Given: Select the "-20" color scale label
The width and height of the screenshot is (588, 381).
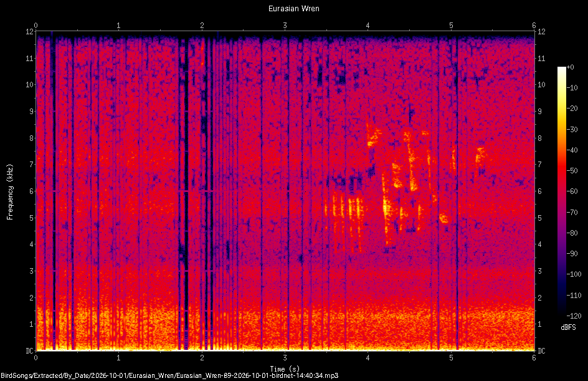Looking at the screenshot, I should tap(572, 109).
